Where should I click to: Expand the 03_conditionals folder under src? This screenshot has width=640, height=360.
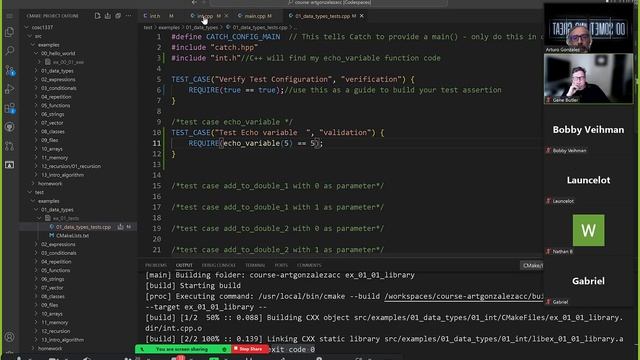[x=36, y=88]
